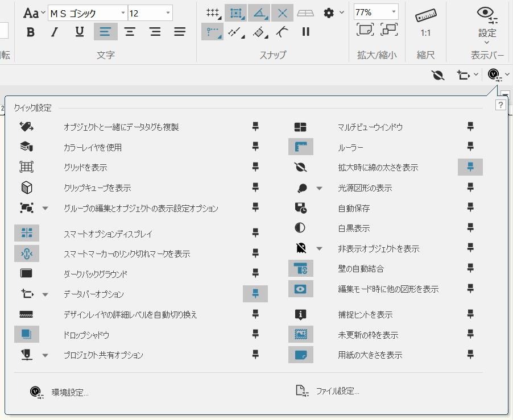Click the suspend snapping pause icon
Viewport: 513px width, 420px height.
coord(306,32)
